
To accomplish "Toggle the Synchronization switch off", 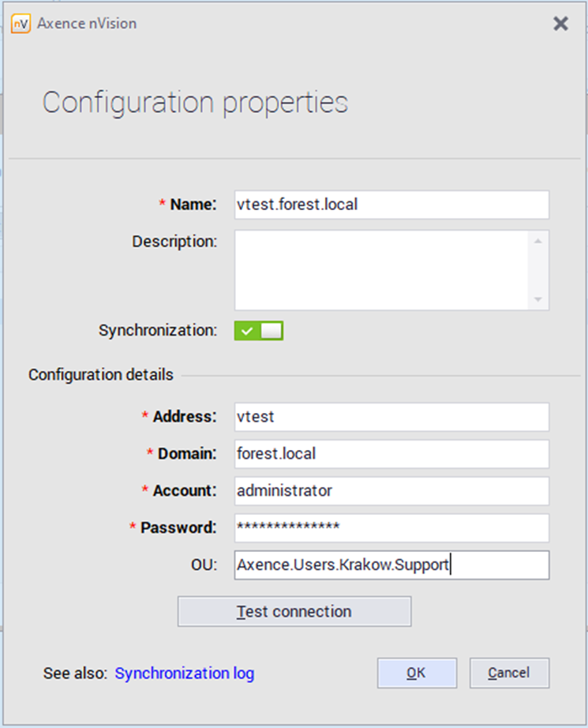I will [259, 331].
